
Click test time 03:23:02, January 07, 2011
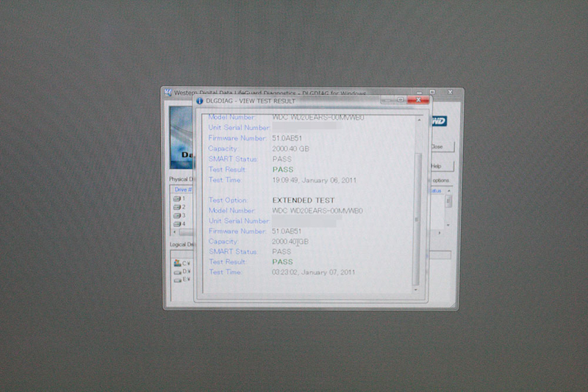[313, 272]
